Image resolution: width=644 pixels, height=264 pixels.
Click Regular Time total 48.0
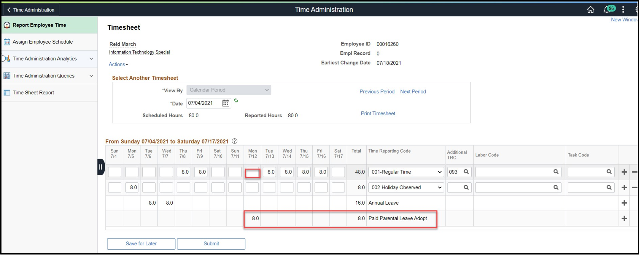click(x=360, y=172)
